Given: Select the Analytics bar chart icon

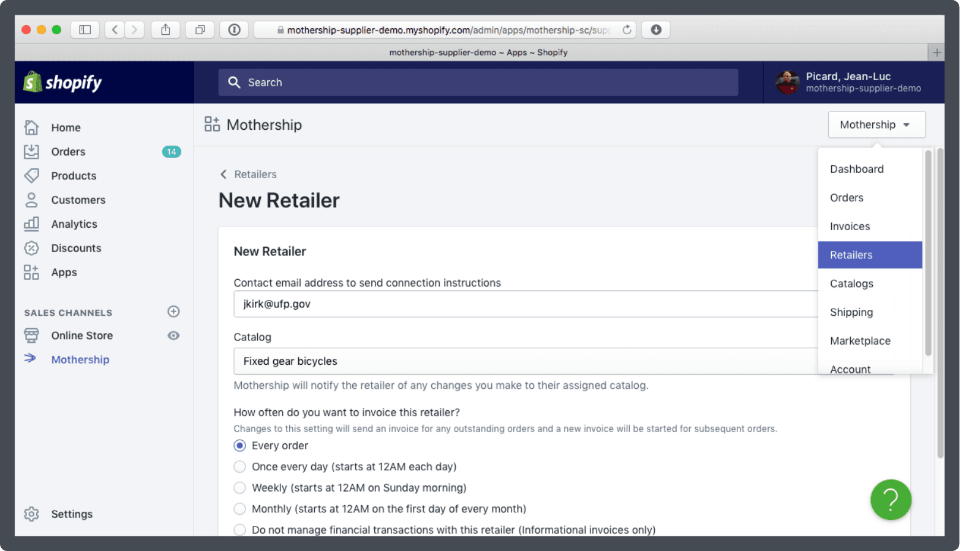Looking at the screenshot, I should click(x=31, y=223).
